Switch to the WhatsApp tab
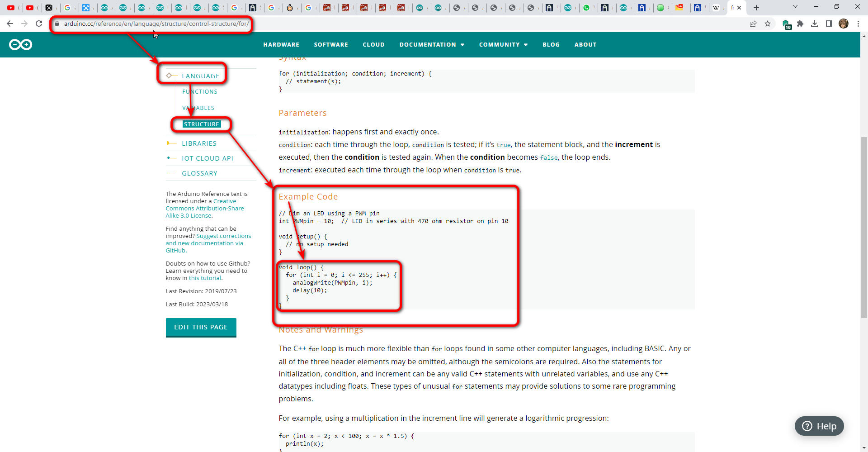868x452 pixels. coord(587,8)
